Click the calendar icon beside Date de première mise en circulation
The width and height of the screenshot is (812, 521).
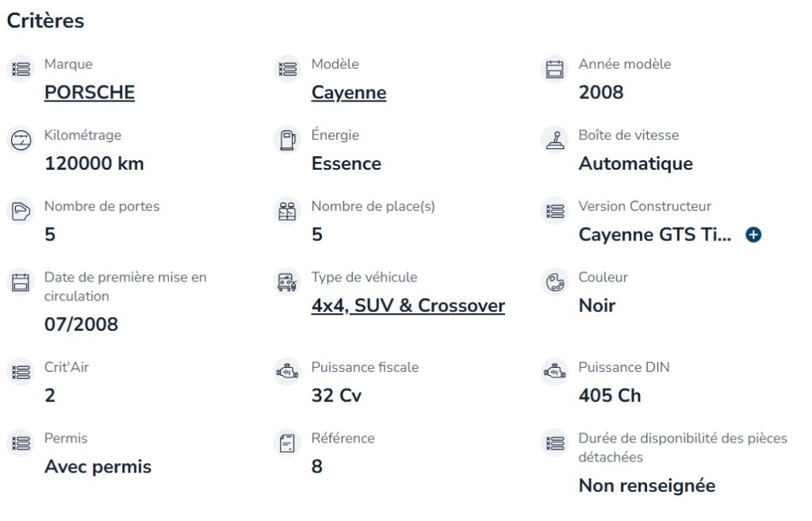[x=21, y=282]
